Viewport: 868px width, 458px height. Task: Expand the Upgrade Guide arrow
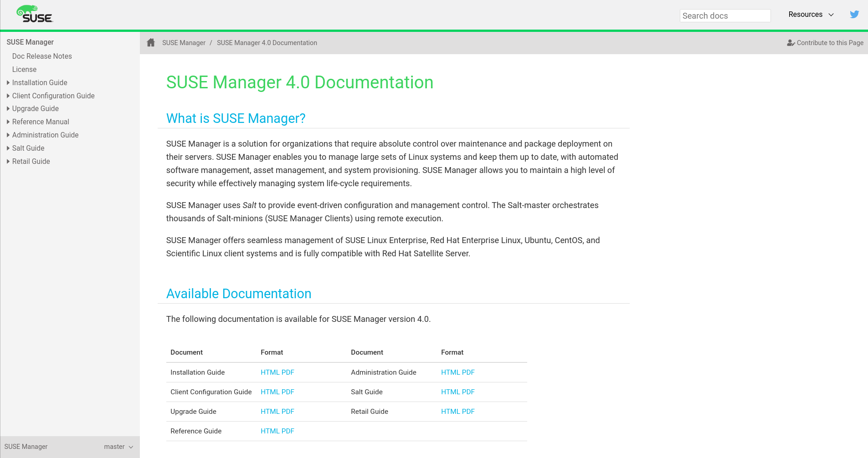(x=8, y=108)
